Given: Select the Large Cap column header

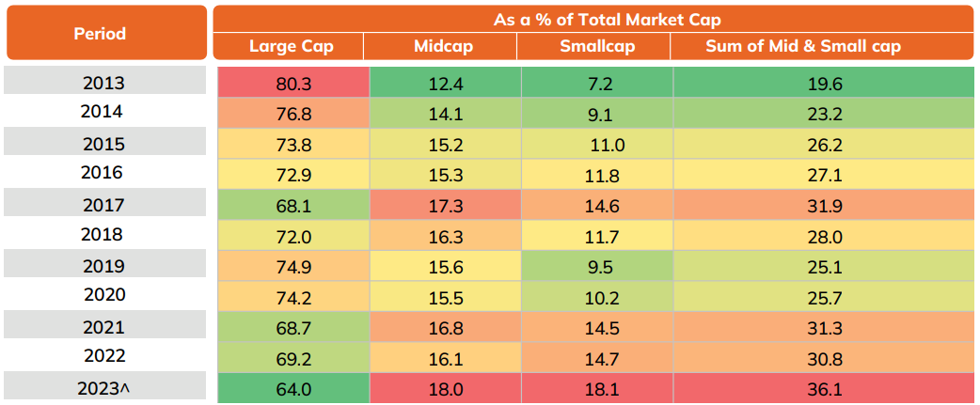Looking at the screenshot, I should point(291,47).
